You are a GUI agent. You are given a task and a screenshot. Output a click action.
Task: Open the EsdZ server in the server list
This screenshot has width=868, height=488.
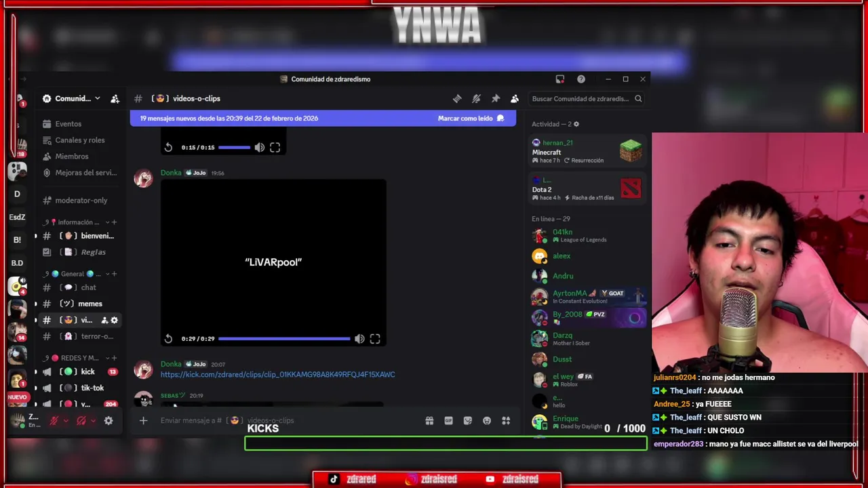(x=17, y=218)
